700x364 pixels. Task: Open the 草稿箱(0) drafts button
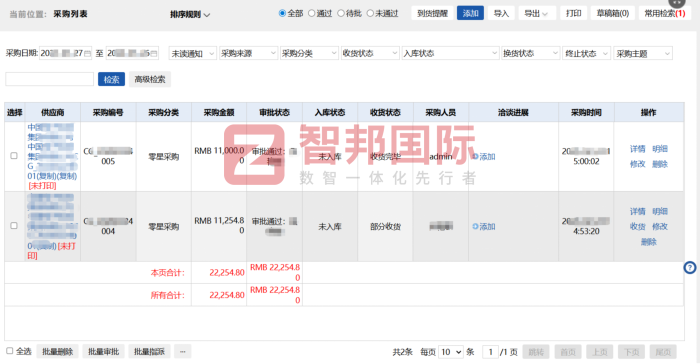(612, 13)
